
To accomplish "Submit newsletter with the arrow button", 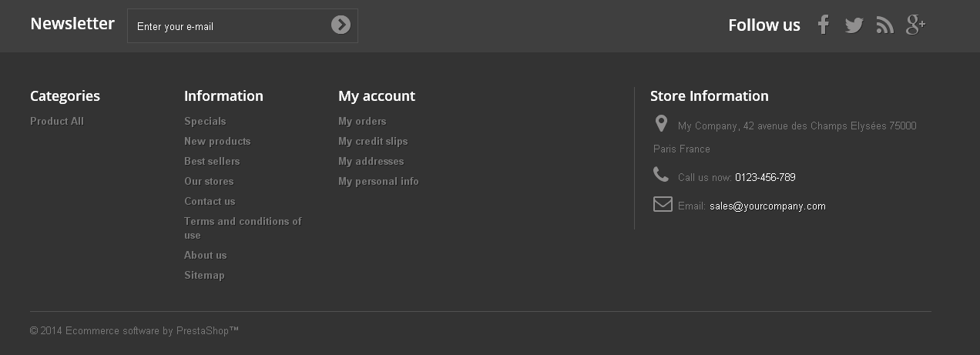I will [341, 25].
